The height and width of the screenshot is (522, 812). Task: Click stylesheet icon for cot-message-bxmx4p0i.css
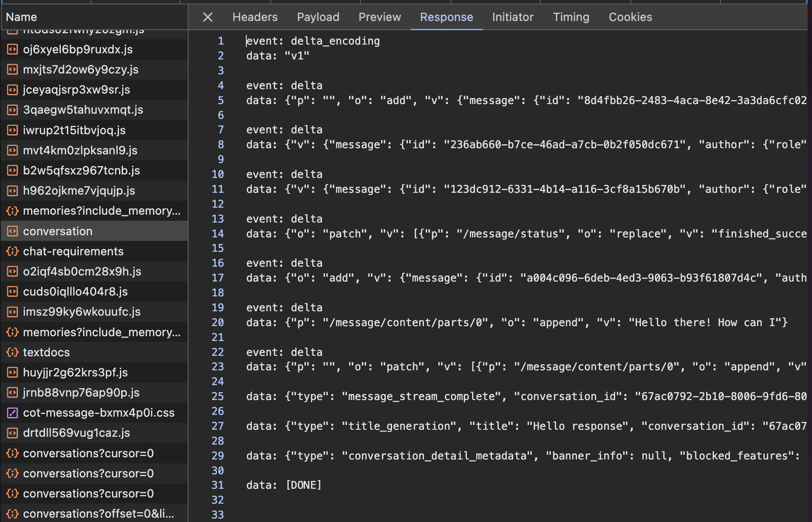point(13,413)
